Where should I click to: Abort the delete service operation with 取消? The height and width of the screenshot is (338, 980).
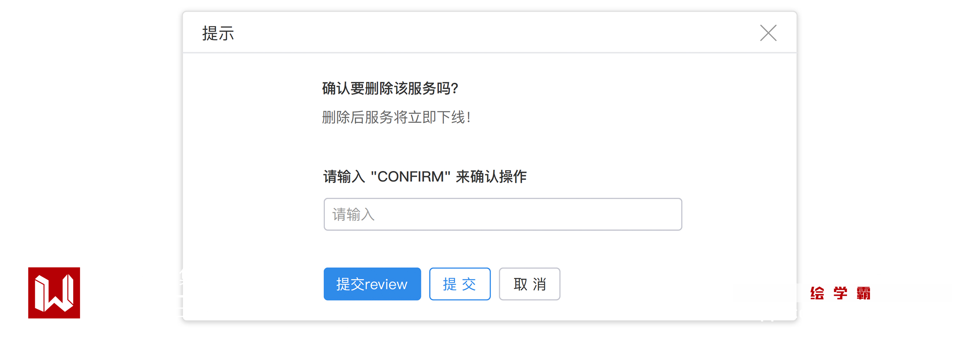[x=529, y=284]
